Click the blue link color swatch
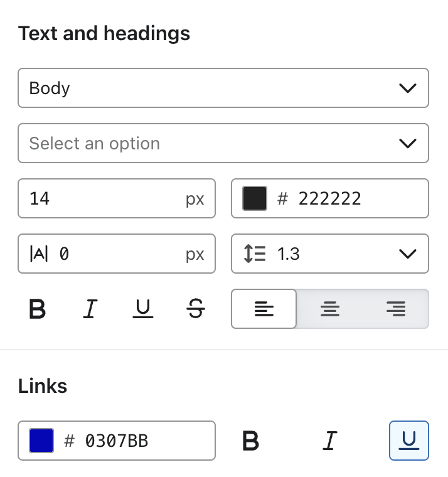The height and width of the screenshot is (477, 448). click(x=41, y=441)
